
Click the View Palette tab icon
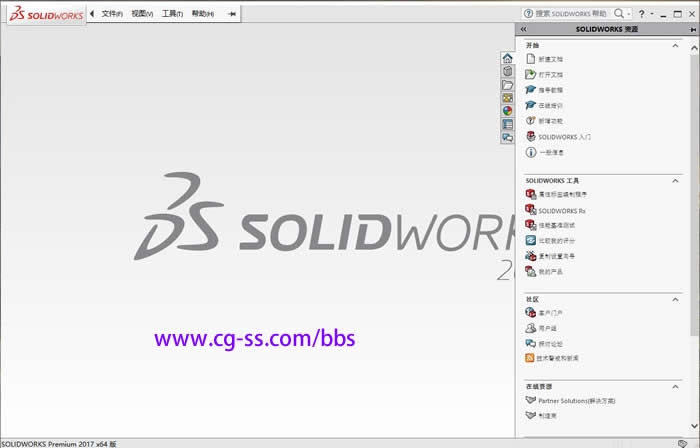point(507,98)
